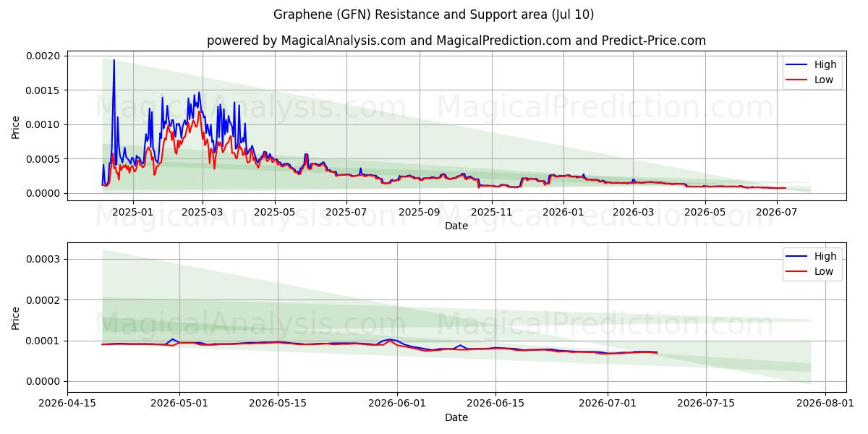The image size is (868, 434).
Task: Click the '0.0002' y-axis label in the bottom chart
Action: tap(43, 300)
